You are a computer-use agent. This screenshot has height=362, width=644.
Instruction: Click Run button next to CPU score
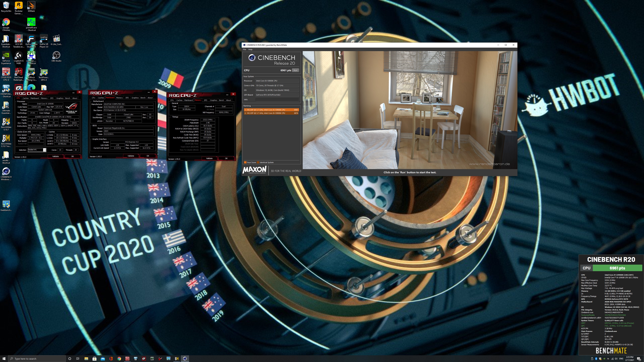point(295,70)
